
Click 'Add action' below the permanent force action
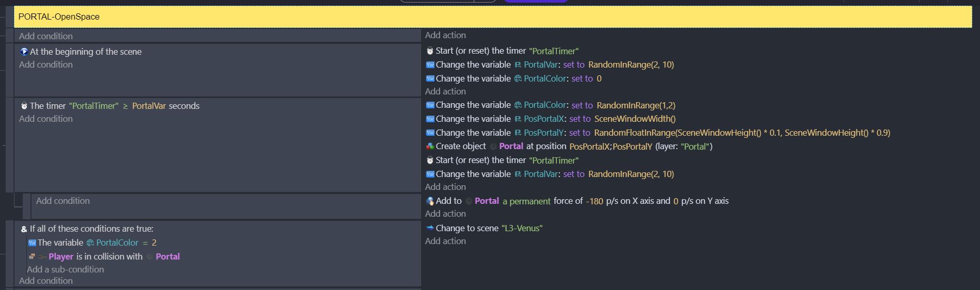(x=445, y=214)
